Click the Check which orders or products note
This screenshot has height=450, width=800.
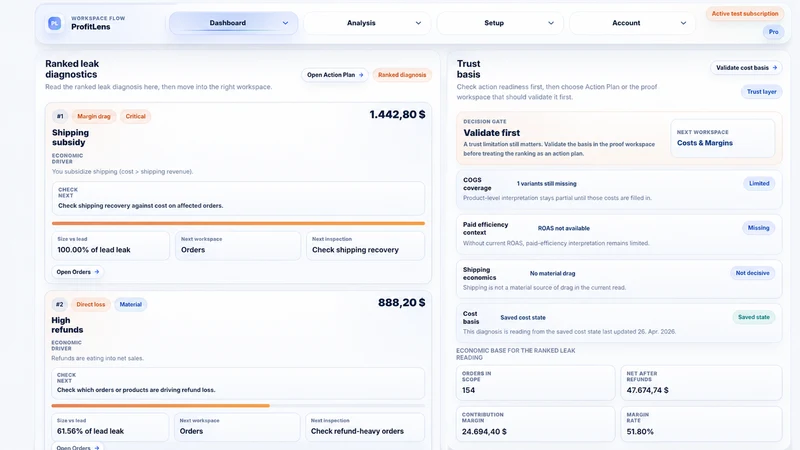(x=238, y=383)
